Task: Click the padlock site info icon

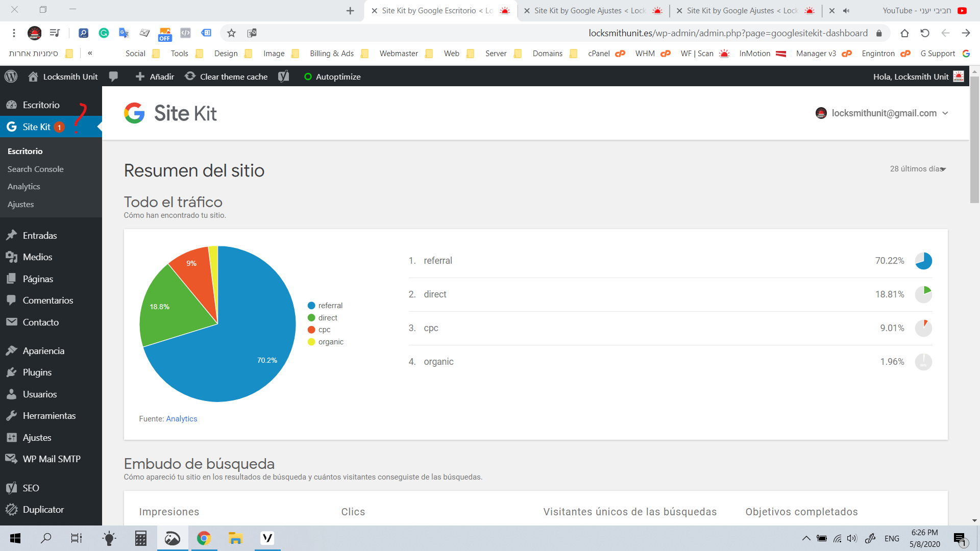Action: (x=879, y=33)
